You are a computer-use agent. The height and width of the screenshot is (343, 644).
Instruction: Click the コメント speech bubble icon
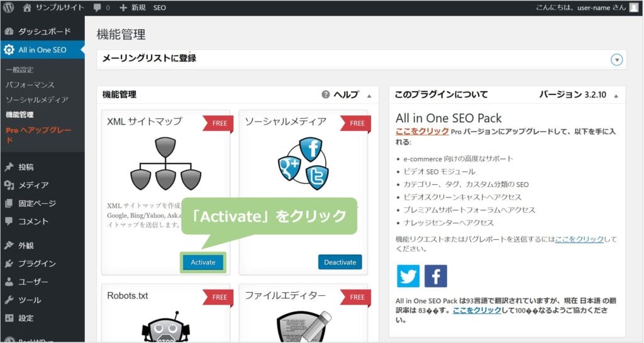(9, 221)
